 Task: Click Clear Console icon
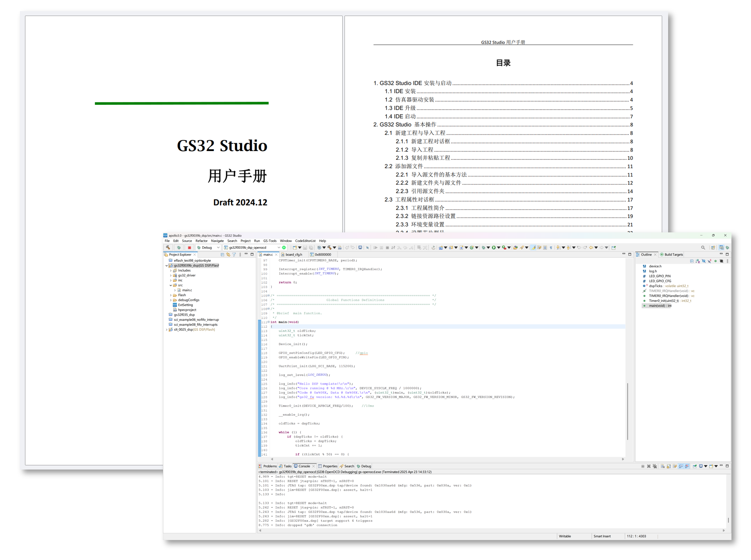663,466
